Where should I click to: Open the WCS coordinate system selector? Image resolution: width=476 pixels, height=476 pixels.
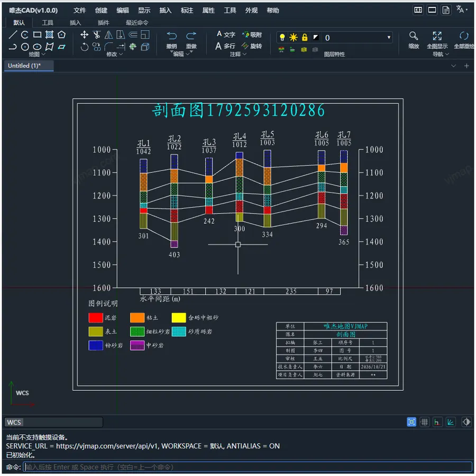click(x=54, y=422)
